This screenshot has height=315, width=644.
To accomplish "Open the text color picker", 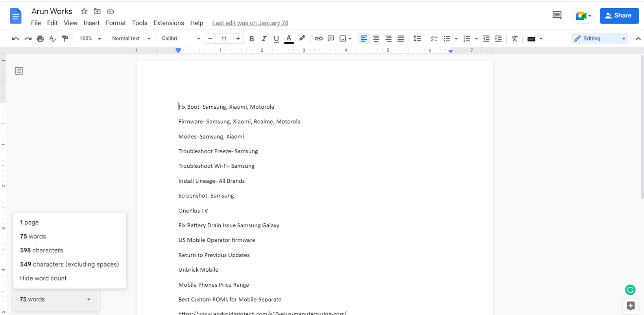I will click(289, 39).
